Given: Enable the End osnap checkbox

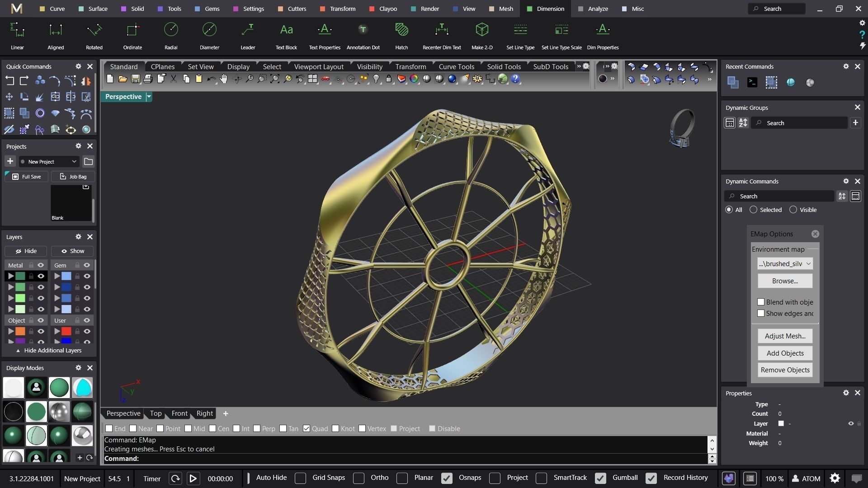Looking at the screenshot, I should [109, 428].
